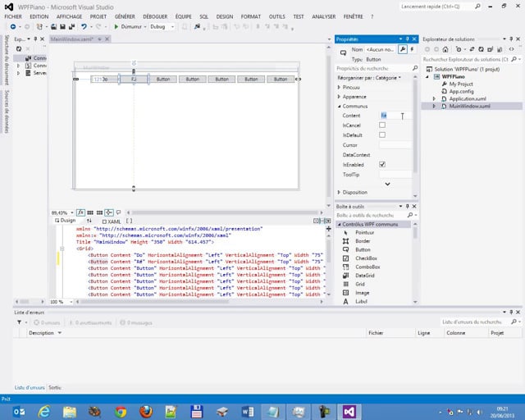
Task: Select the Do button in the designer
Action: pos(104,79)
